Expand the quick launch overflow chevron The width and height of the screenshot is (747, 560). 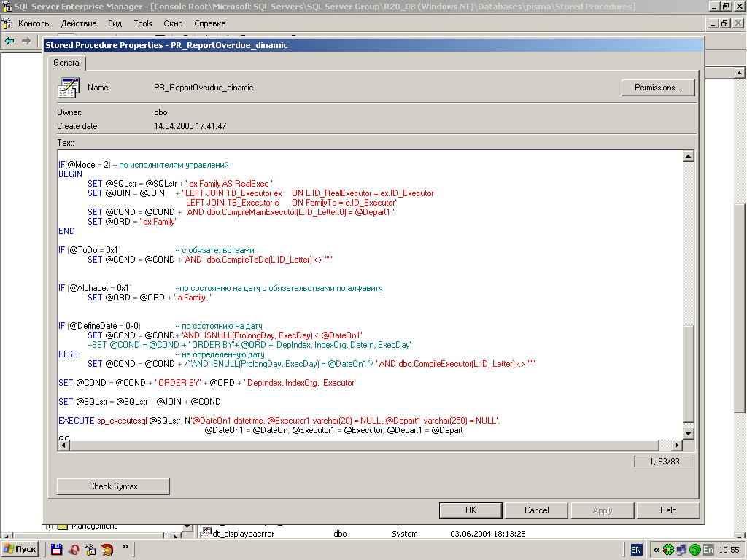click(x=125, y=546)
